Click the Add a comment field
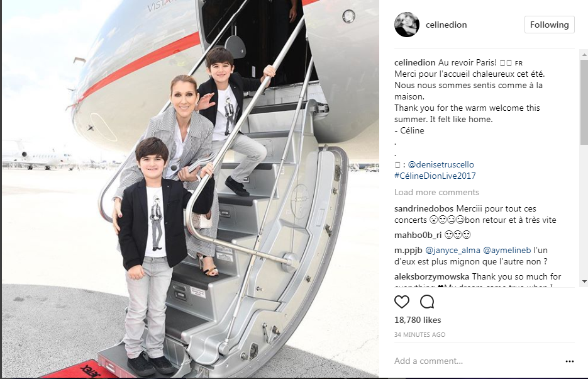The width and height of the screenshot is (588, 379). pyautogui.click(x=476, y=361)
